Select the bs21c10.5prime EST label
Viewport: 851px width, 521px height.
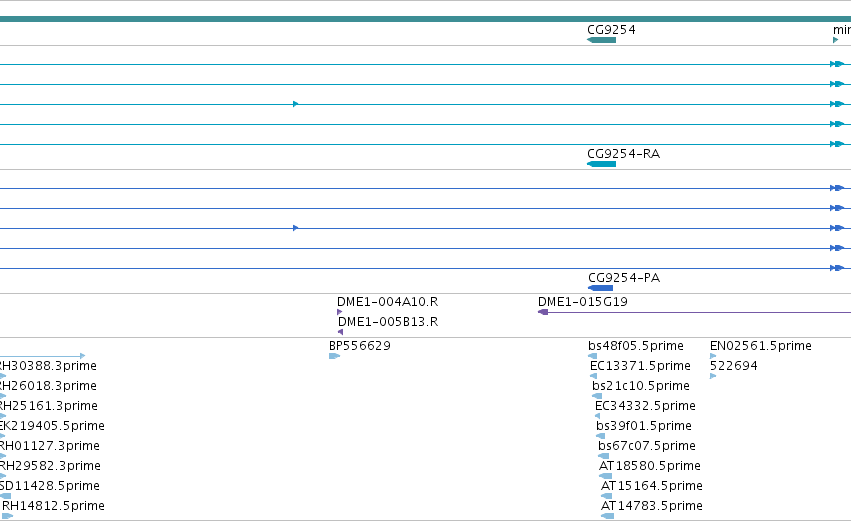(641, 386)
